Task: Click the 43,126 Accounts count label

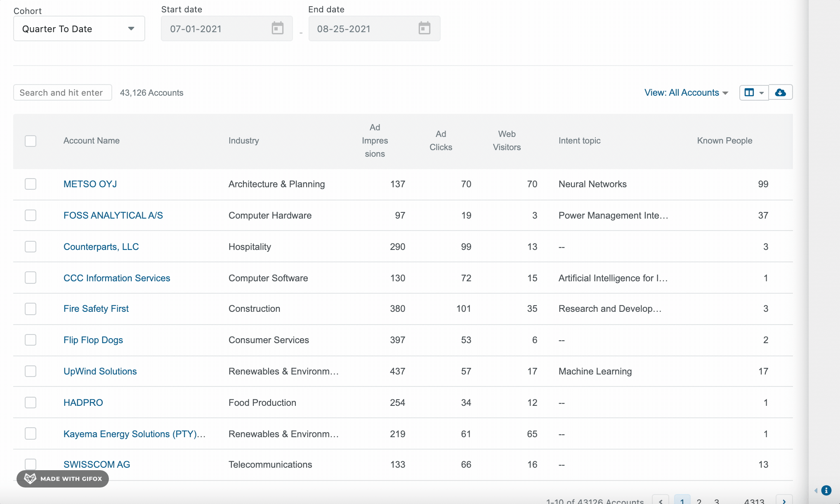Action: tap(151, 93)
